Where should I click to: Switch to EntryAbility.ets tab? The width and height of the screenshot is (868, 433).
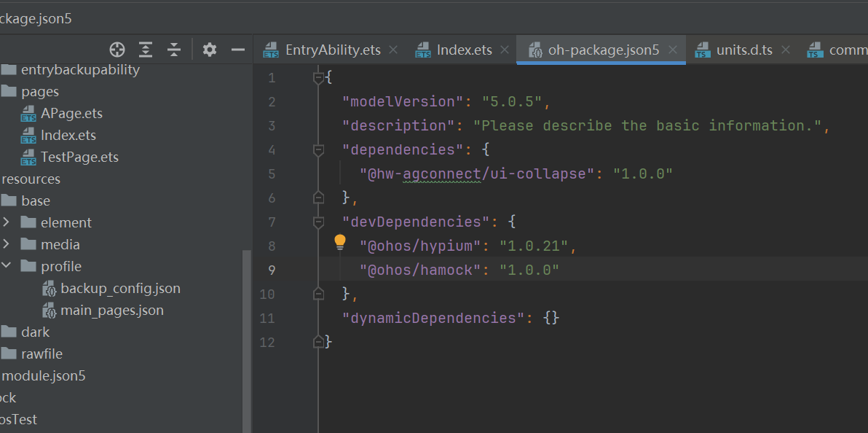click(x=333, y=50)
